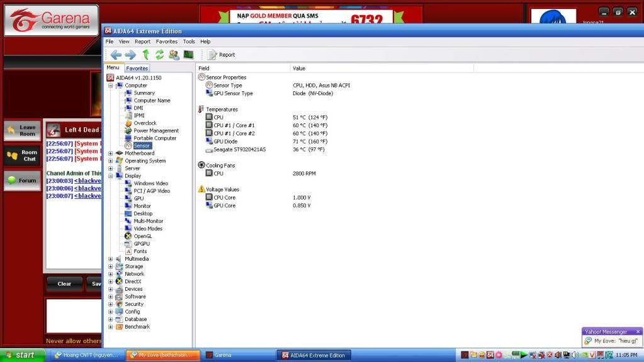644x362 pixels.
Task: Click the Clear button in Garena chat
Action: coord(64,284)
